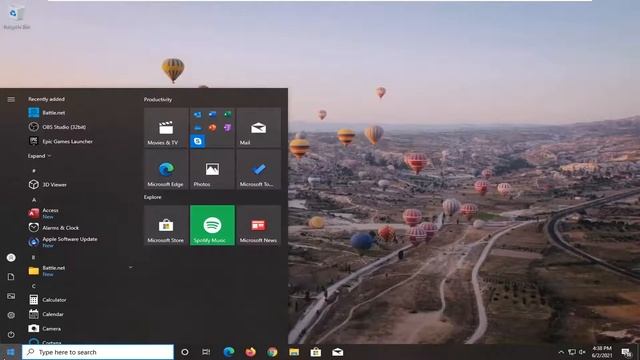The image size is (640, 360).
Task: Click the Explore group header
Action: 152,197
